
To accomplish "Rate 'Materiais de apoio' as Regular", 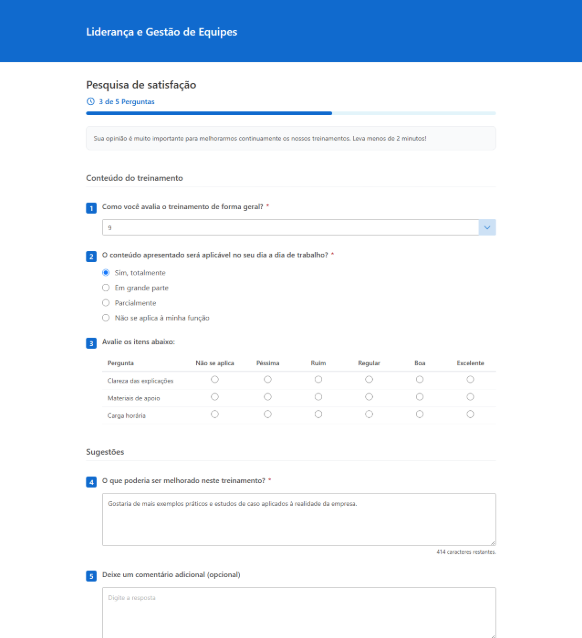I will point(369,397).
